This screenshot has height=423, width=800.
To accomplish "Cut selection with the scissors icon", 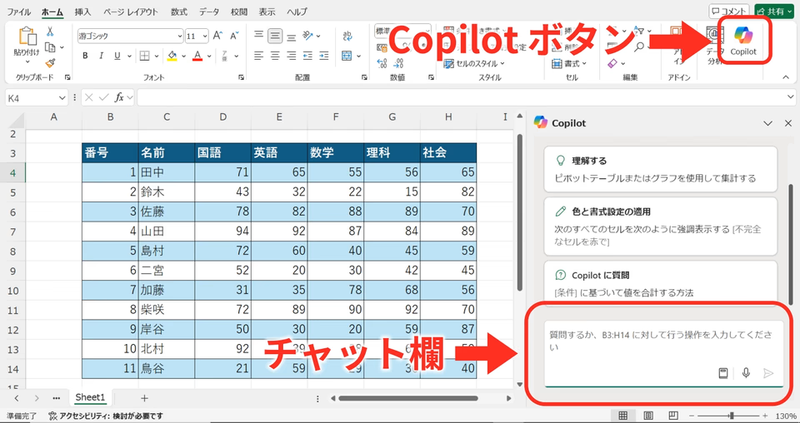I will 50,32.
